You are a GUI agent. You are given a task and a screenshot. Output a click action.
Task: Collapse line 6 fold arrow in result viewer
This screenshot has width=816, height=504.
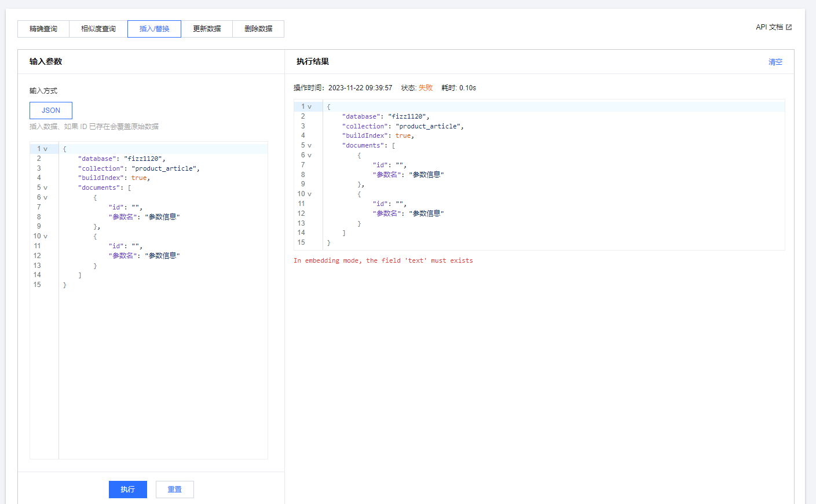(x=310, y=156)
